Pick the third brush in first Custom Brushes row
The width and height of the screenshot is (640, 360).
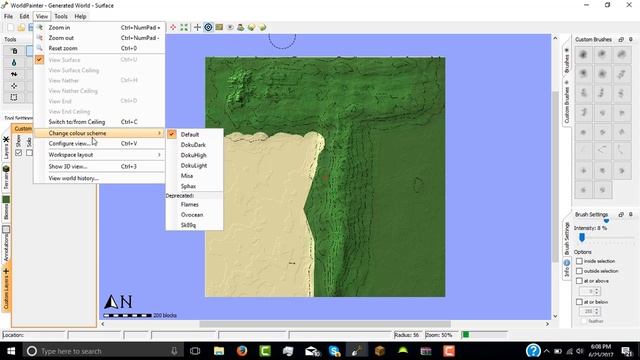(x=622, y=54)
